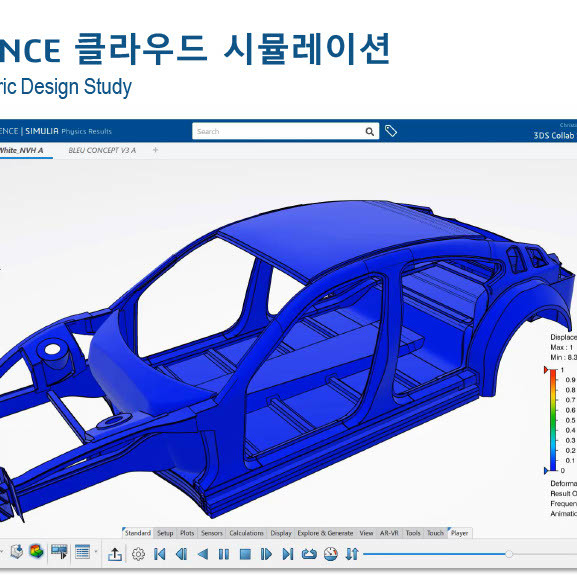Expand dropdown arrow next to table icon
This screenshot has height=577, width=577.
pos(96,552)
